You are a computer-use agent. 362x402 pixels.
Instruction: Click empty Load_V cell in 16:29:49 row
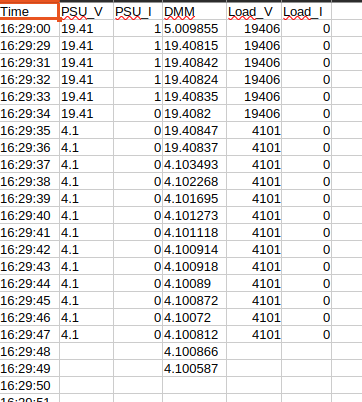point(254,369)
